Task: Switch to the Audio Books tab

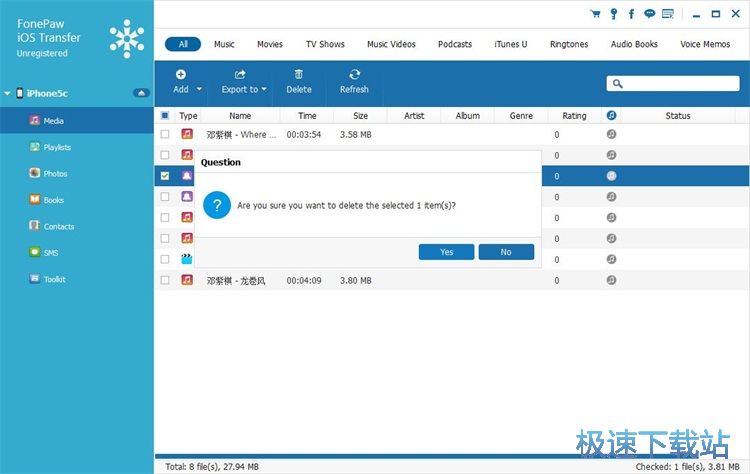Action: pyautogui.click(x=634, y=44)
